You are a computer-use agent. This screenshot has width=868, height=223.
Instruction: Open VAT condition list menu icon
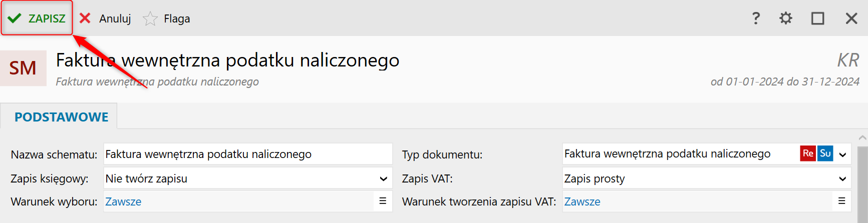(842, 201)
